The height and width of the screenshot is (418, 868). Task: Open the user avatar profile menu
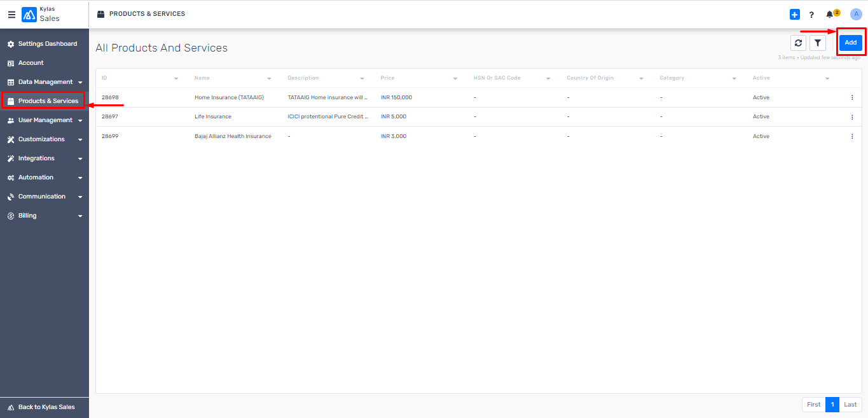click(857, 14)
